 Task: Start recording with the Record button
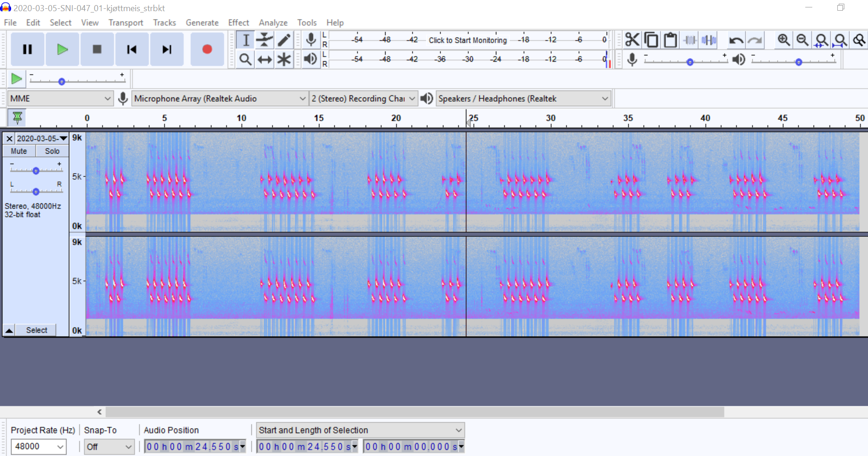pyautogui.click(x=207, y=49)
